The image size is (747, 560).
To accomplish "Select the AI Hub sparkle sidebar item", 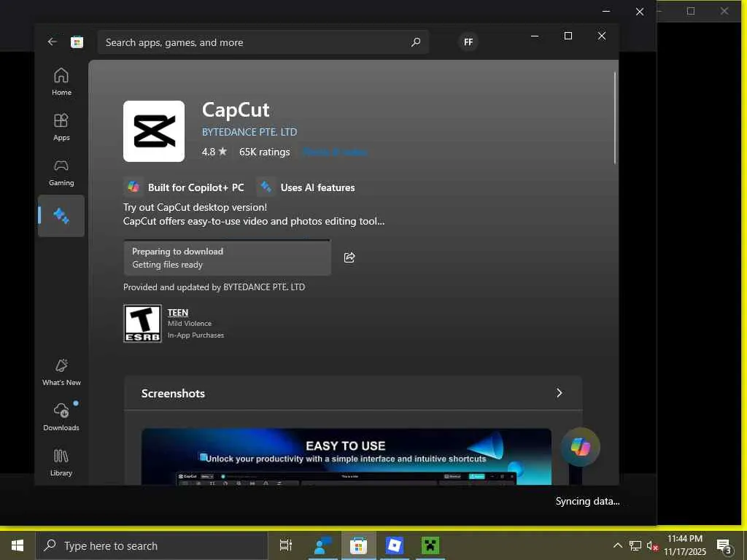I will (x=61, y=216).
